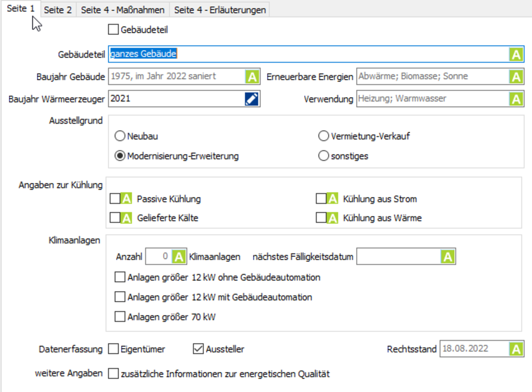Click the green A icon beside Baujahr Gebäude
Image resolution: width=532 pixels, height=392 pixels.
click(x=252, y=77)
